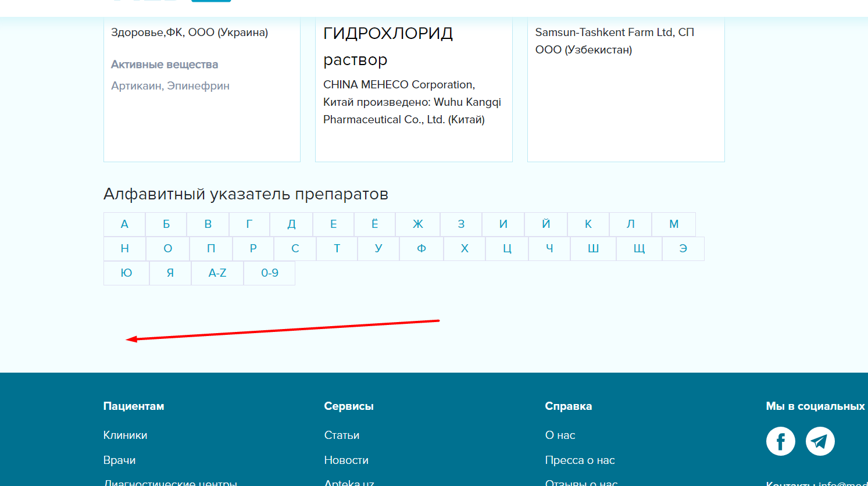Show drugs starting with У
The width and height of the screenshot is (868, 486).
(378, 249)
